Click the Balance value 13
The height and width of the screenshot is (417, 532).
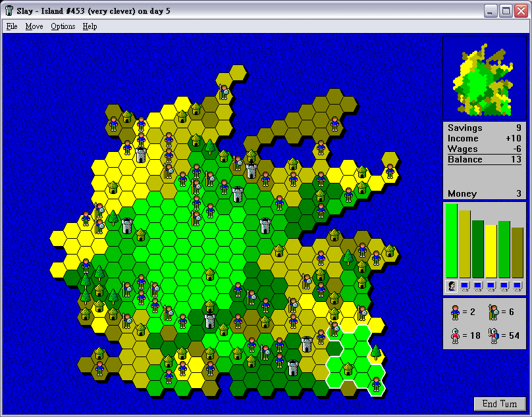click(516, 159)
